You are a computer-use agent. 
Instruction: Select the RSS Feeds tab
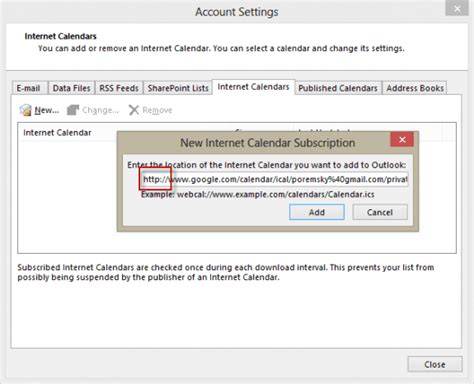tap(119, 88)
